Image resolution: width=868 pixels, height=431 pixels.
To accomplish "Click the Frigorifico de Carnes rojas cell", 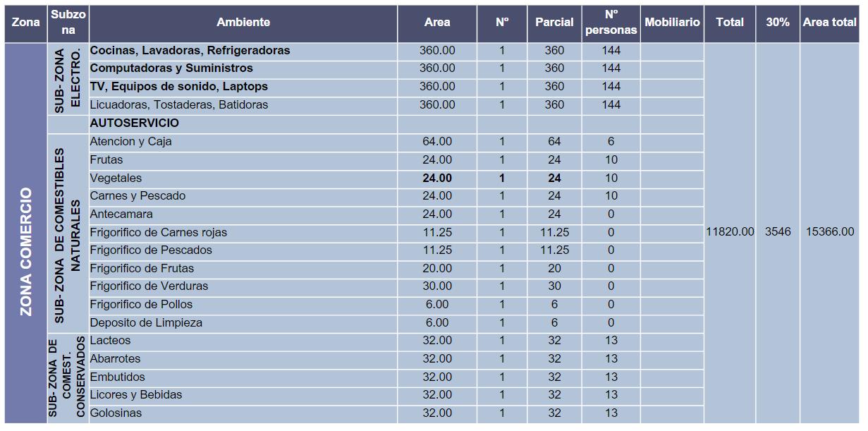I will click(243, 233).
